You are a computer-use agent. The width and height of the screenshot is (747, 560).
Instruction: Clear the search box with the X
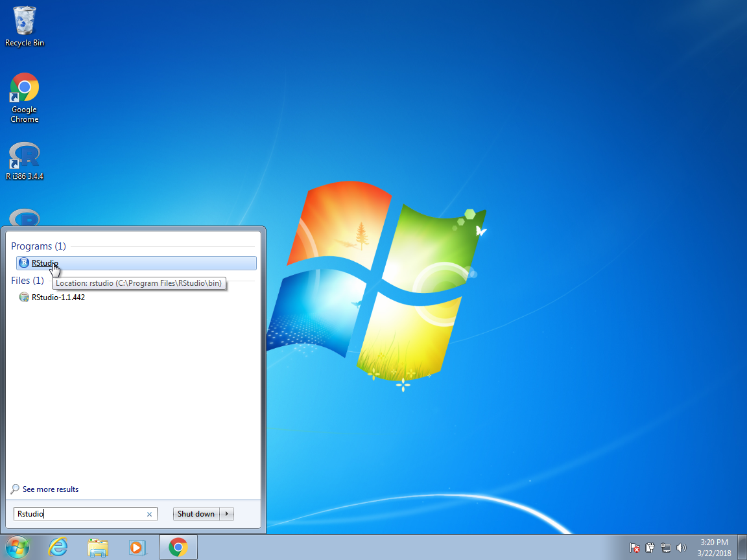(x=149, y=515)
